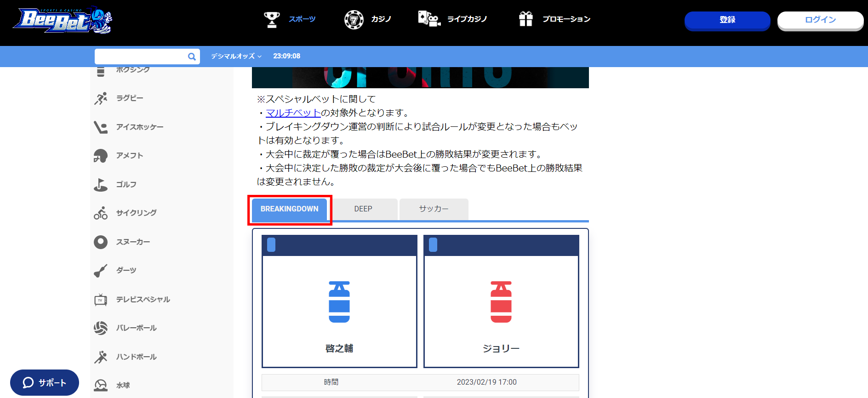This screenshot has width=868, height=398.
Task: Click the darts icon
Action: click(x=101, y=270)
